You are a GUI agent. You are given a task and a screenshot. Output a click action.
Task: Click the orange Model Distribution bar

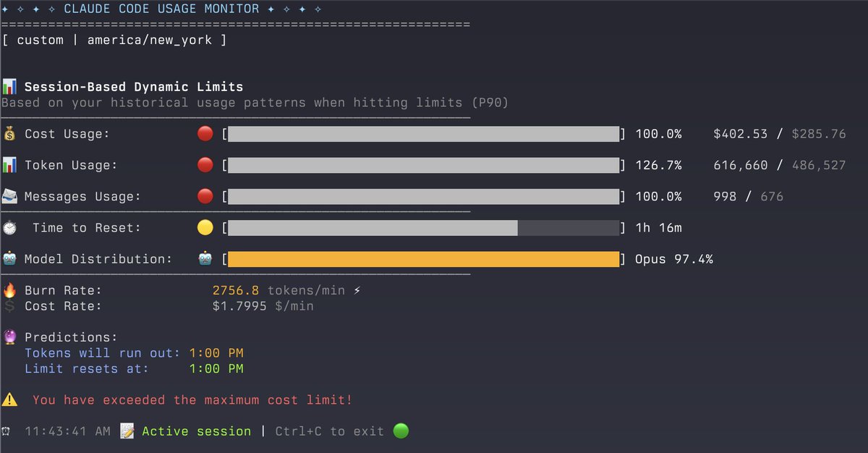pyautogui.click(x=424, y=258)
